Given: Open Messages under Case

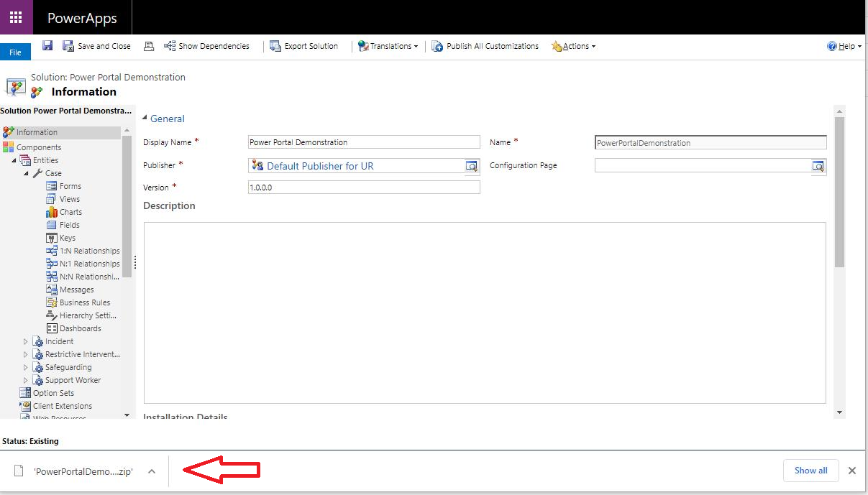Looking at the screenshot, I should click(76, 290).
